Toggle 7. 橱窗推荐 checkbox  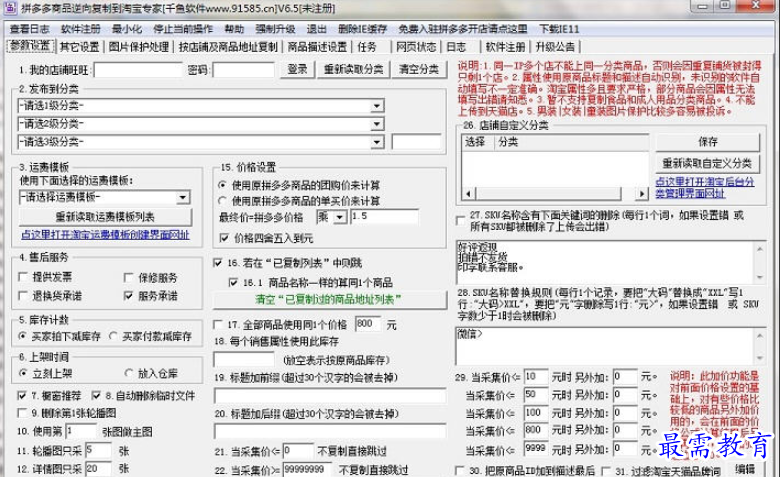21,395
